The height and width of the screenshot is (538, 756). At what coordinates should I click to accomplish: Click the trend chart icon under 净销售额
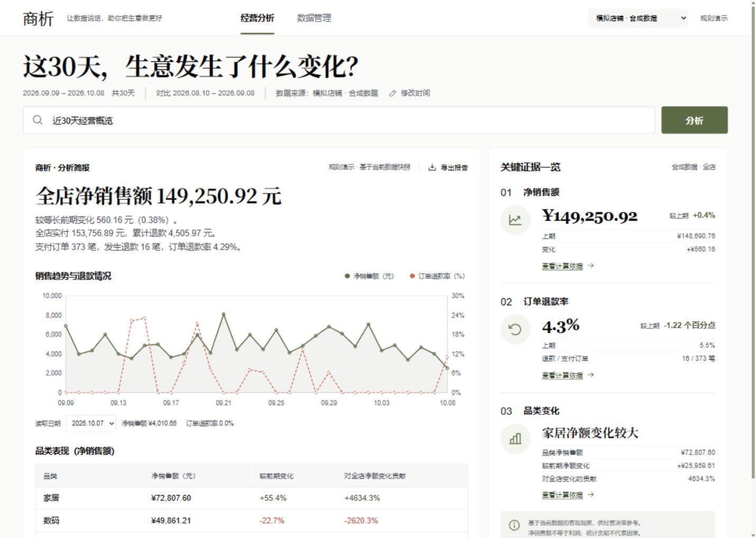pos(515,220)
